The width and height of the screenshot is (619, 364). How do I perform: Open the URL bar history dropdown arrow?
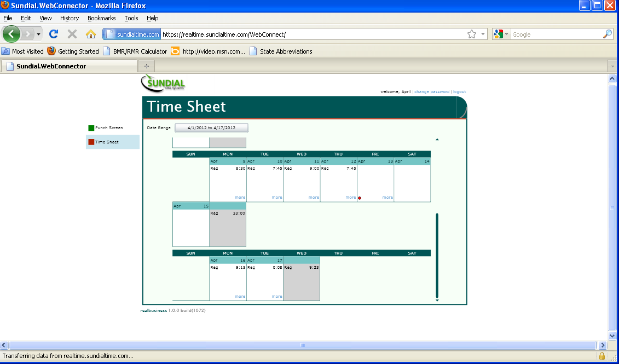click(x=483, y=34)
